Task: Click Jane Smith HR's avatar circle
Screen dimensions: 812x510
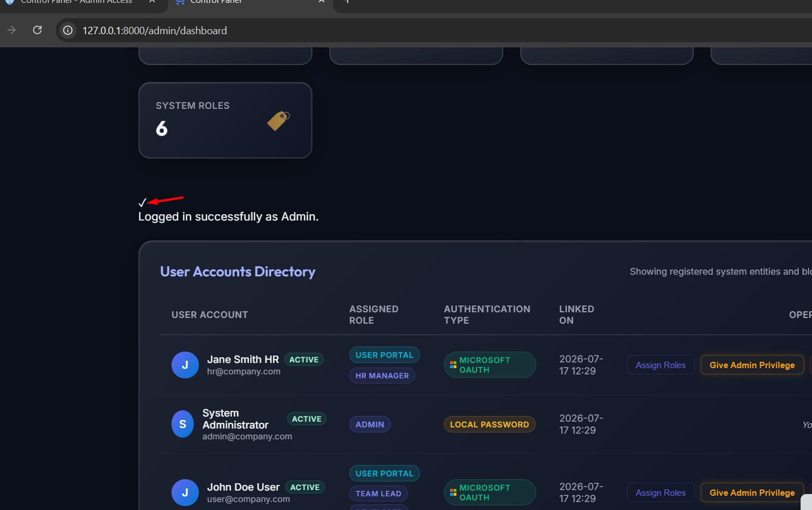Action: pyautogui.click(x=185, y=365)
